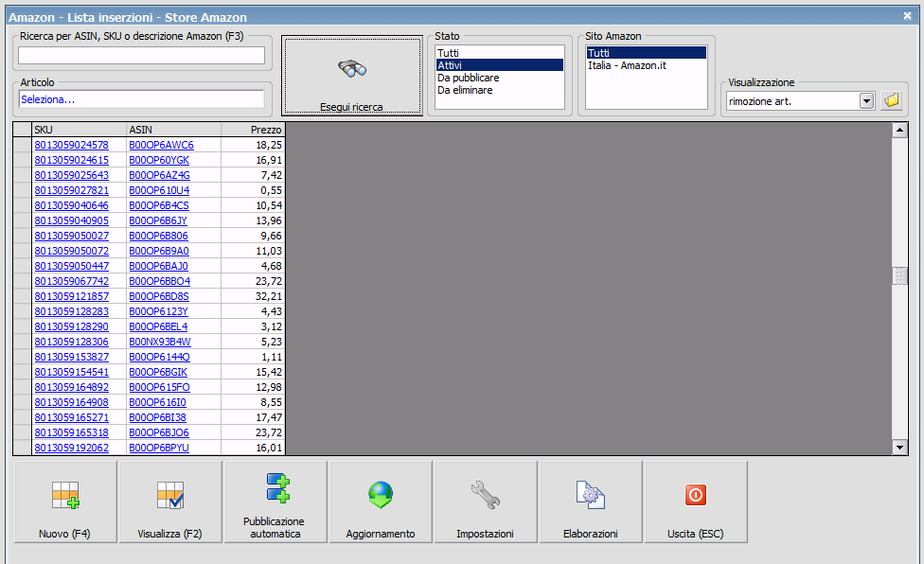The image size is (924, 564).
Task: Click price cell 1,11
Action: (x=254, y=358)
